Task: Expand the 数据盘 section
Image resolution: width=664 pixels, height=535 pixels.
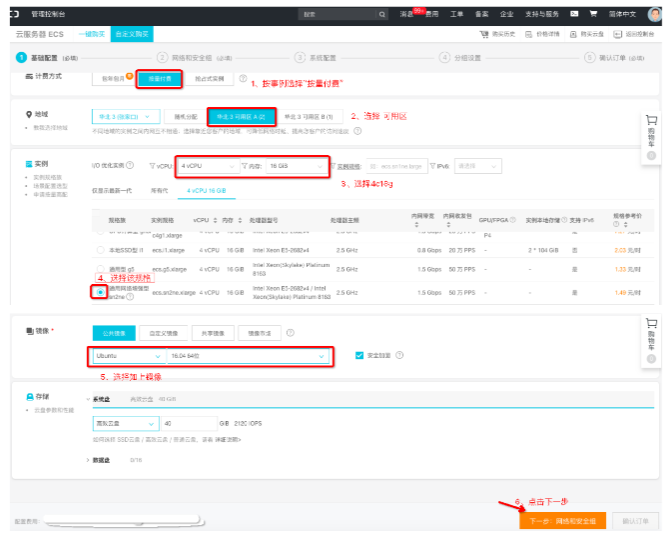Action: [99, 460]
